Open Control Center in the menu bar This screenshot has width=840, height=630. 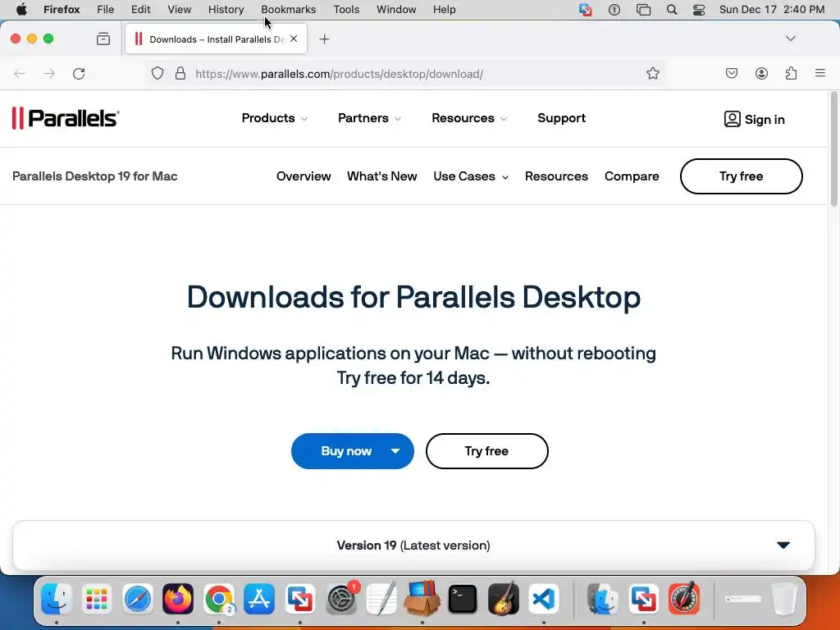tap(699, 10)
